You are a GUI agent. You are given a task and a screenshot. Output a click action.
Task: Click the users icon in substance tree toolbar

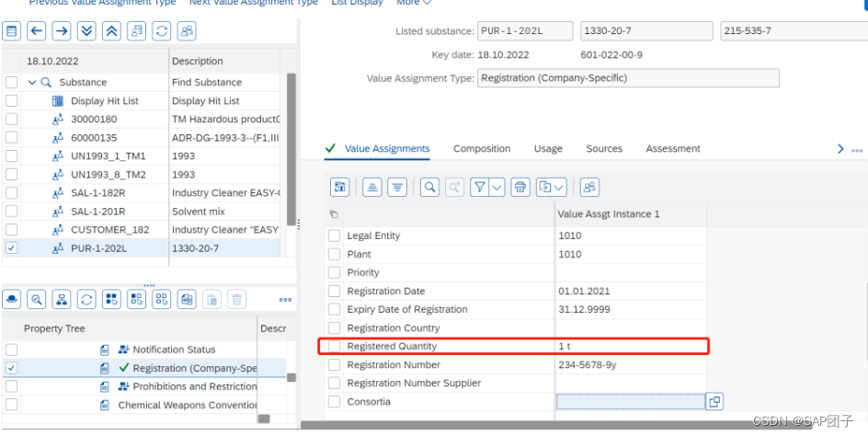tap(187, 31)
